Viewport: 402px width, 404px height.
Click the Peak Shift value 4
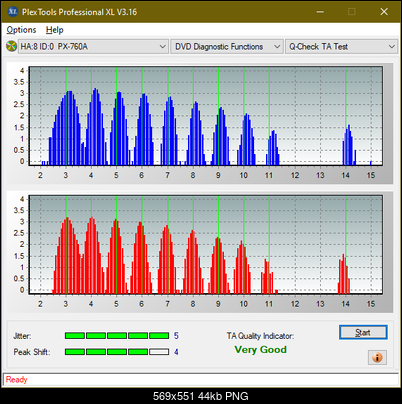[176, 352]
